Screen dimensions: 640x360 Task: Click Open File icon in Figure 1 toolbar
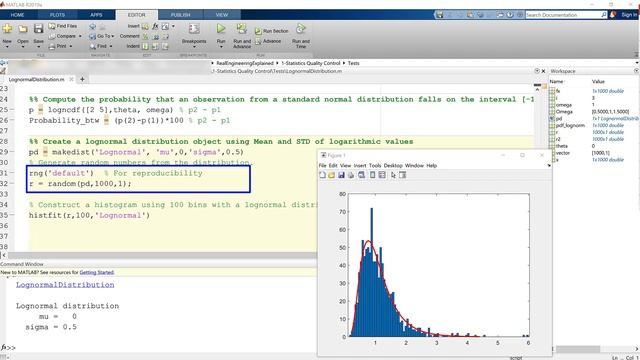pos(331,175)
